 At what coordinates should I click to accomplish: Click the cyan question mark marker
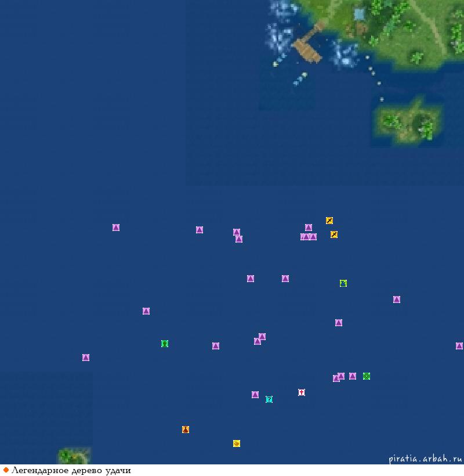pos(269,399)
